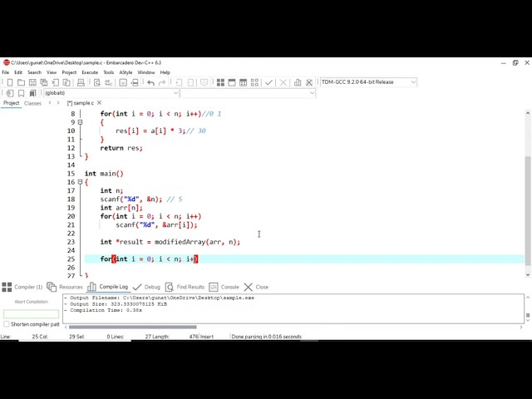Click the editor scrollbar down arrow
The image size is (532, 399).
tap(528, 274)
